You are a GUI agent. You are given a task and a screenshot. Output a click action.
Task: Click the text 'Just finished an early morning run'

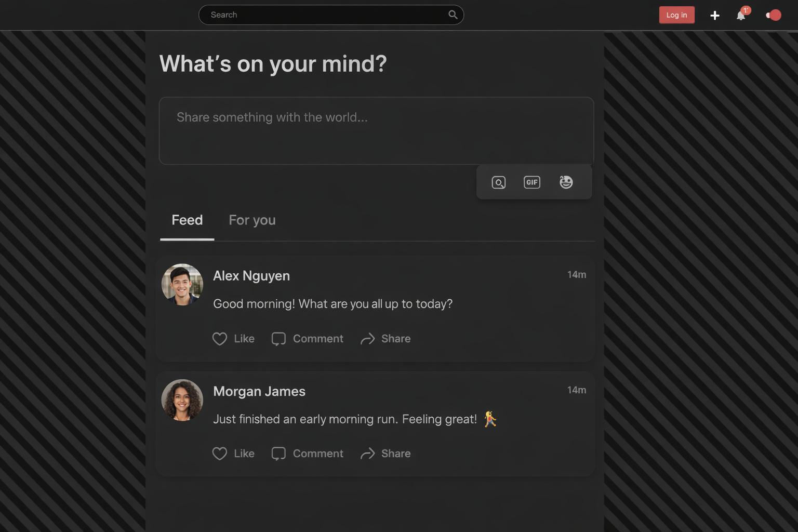click(x=305, y=419)
